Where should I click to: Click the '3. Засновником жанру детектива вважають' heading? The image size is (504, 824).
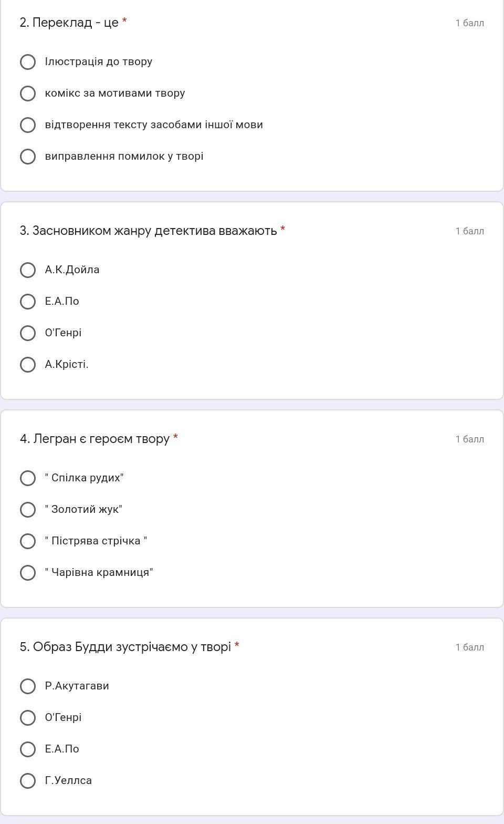[x=148, y=231]
